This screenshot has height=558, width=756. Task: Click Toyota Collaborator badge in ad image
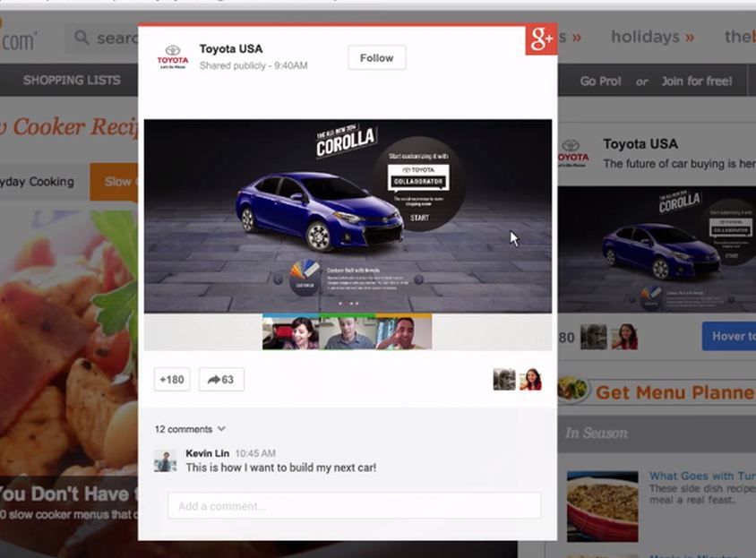tap(418, 177)
